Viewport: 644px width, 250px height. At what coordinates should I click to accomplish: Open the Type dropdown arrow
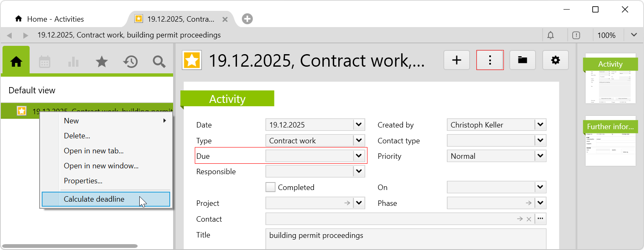[x=359, y=140]
